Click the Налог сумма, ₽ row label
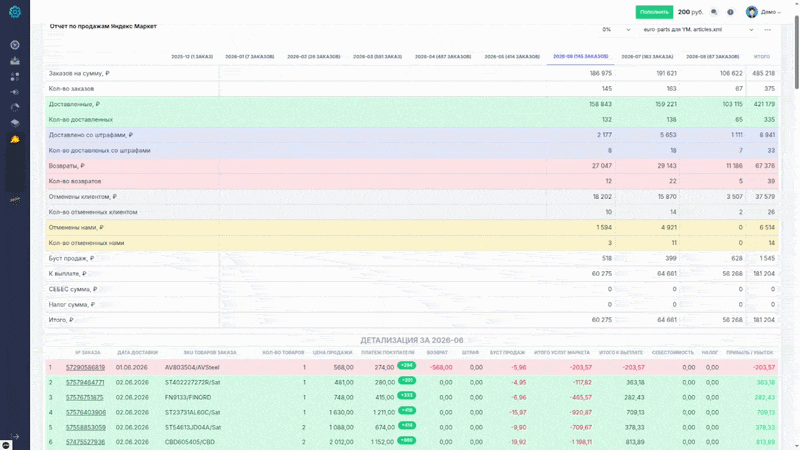Viewport: 800px width, 450px height. [x=71, y=305]
